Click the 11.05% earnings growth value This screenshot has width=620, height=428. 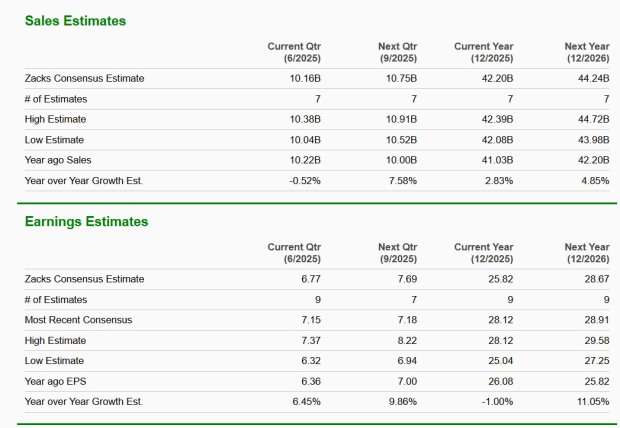pyautogui.click(x=593, y=401)
